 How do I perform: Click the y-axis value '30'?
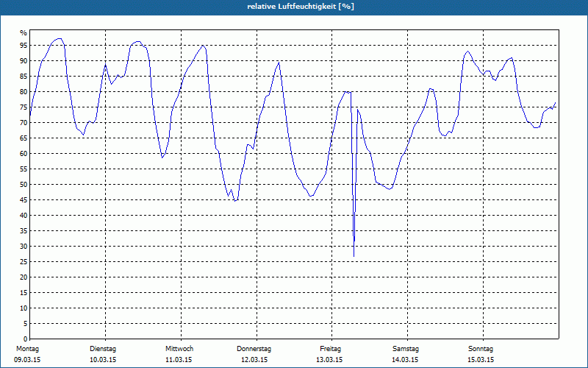(x=24, y=247)
